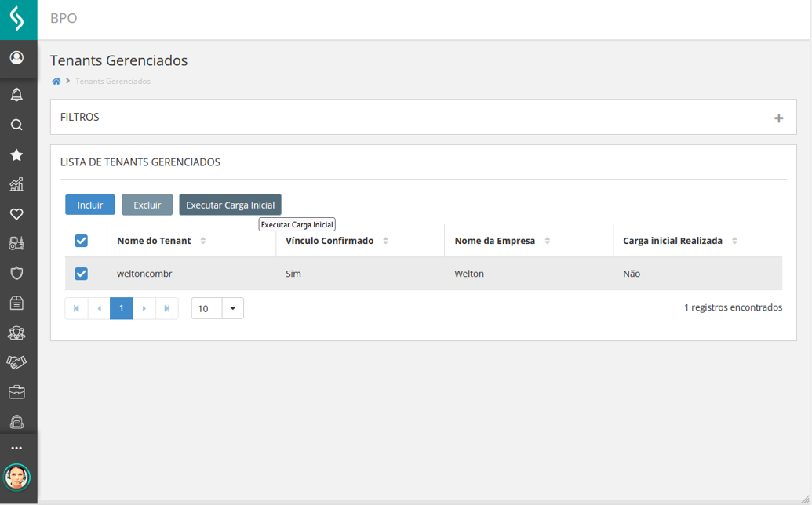The image size is (812, 505).
Task: Click the Incluir button
Action: tap(90, 205)
